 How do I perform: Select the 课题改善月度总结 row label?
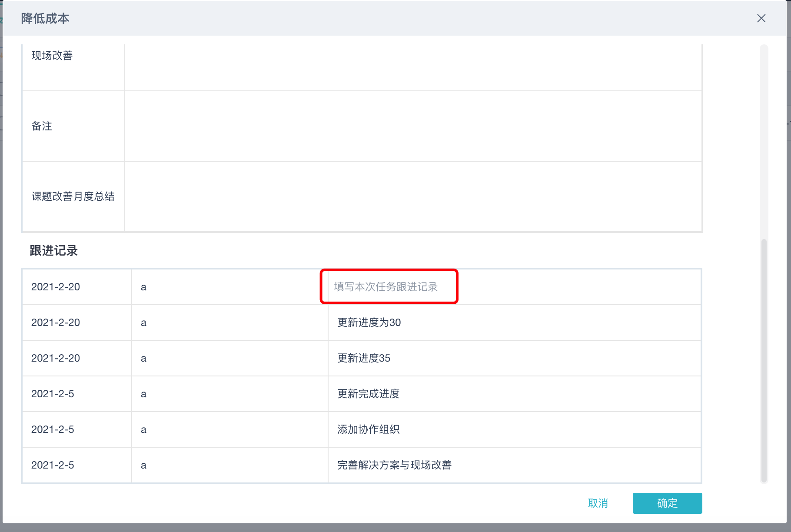73,196
